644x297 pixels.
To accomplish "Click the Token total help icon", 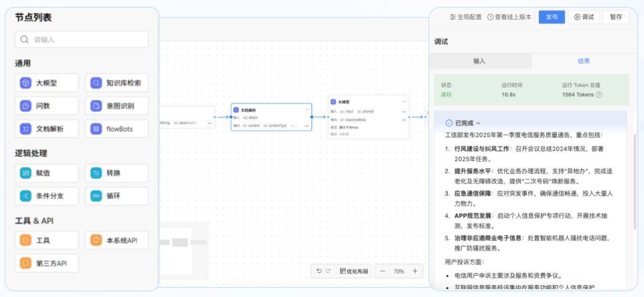I will click(599, 94).
